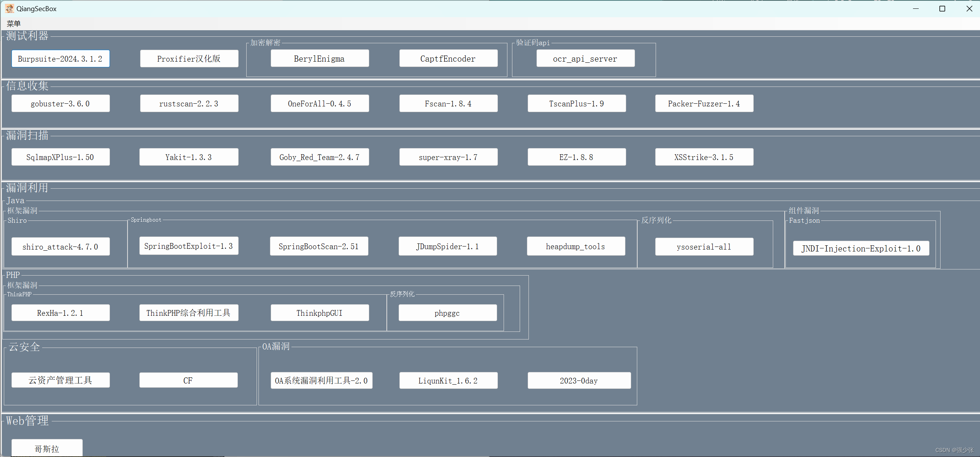Image resolution: width=980 pixels, height=457 pixels.
Task: Open OA系统漏洞利用工具-2.0
Action: [322, 380]
